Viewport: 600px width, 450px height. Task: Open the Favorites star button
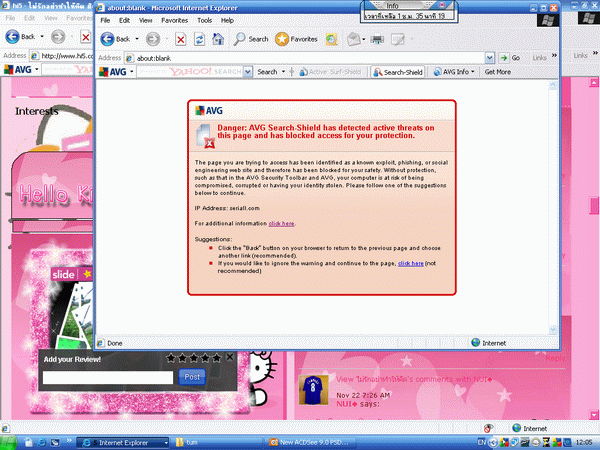click(x=296, y=39)
